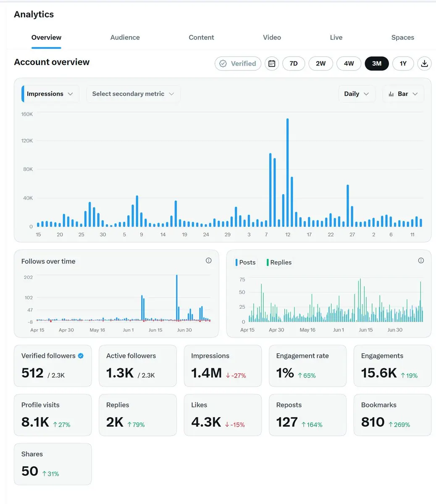Select the 7D time range
436x504 pixels.
[294, 63]
